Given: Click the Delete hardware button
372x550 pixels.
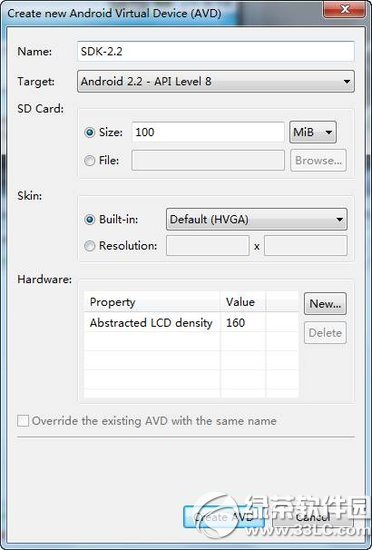Looking at the screenshot, I should tap(325, 333).
